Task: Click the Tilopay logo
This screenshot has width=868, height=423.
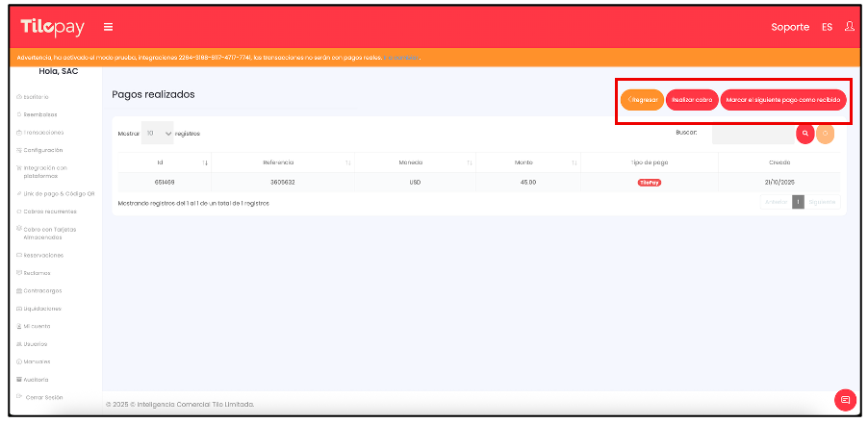Action: (52, 27)
